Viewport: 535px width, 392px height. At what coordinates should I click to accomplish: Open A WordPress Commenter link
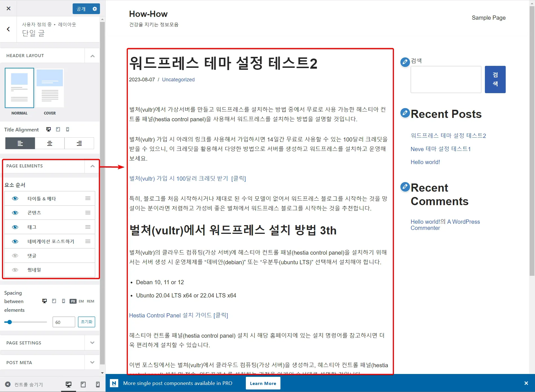tap(463, 222)
